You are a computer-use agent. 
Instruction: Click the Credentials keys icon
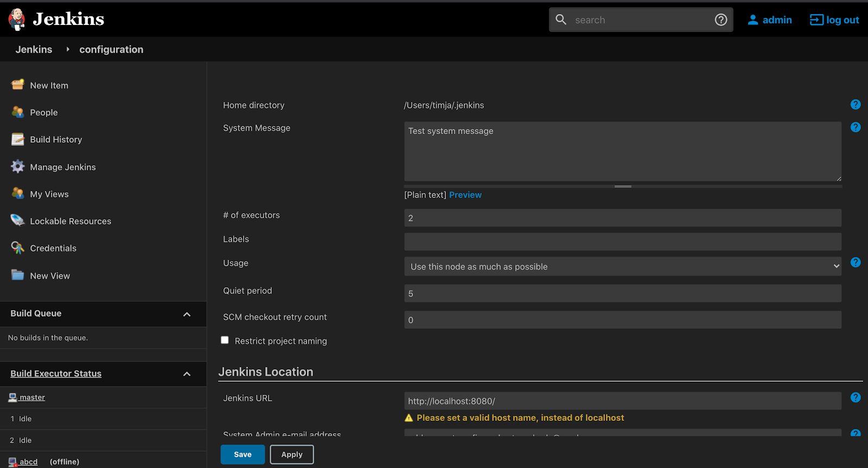click(x=18, y=248)
